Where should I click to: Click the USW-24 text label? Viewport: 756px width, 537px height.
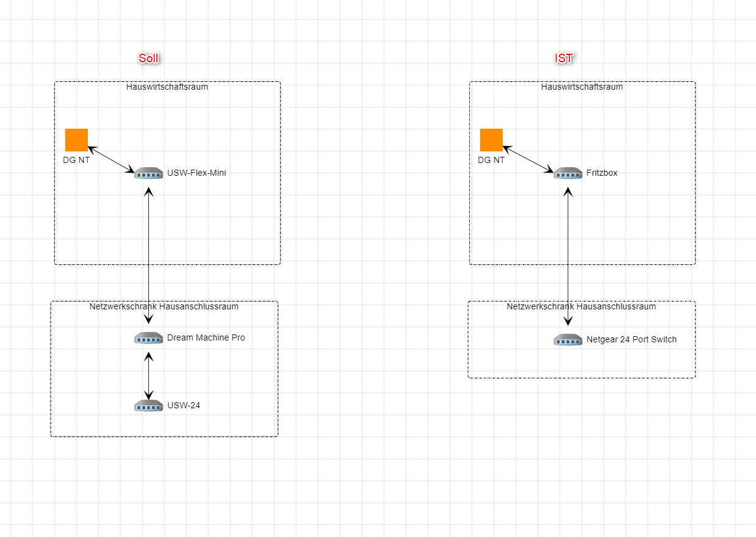(x=184, y=405)
